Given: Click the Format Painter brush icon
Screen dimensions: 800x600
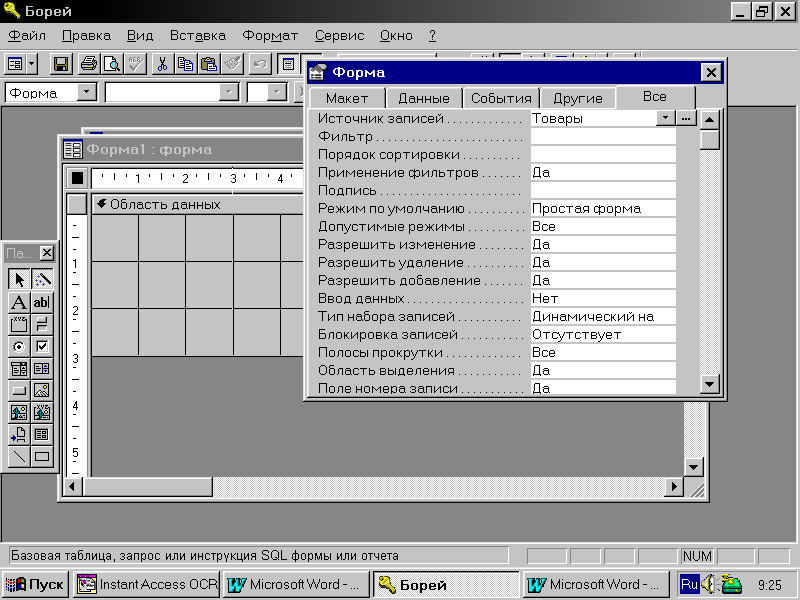Looking at the screenshot, I should [232, 64].
